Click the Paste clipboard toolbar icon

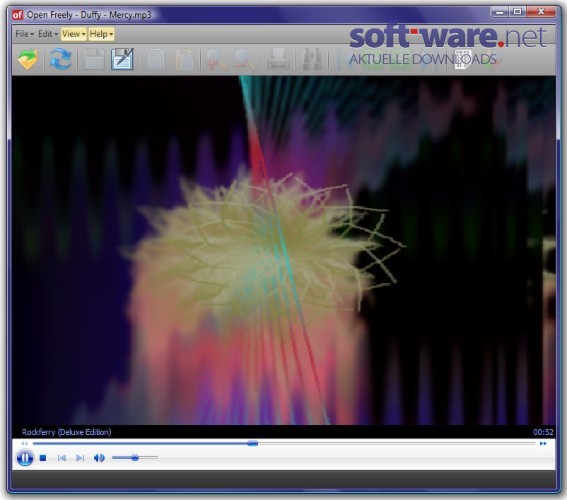[x=184, y=60]
